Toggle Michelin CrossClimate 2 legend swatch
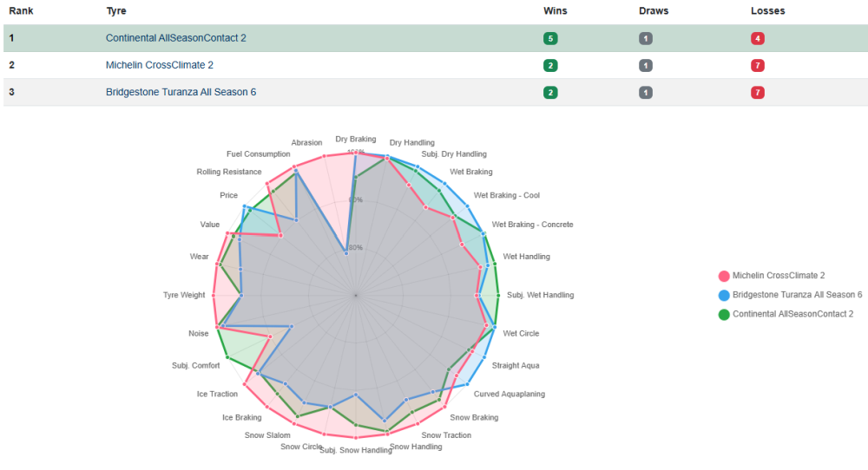This screenshot has height=470, width=868. pos(724,276)
